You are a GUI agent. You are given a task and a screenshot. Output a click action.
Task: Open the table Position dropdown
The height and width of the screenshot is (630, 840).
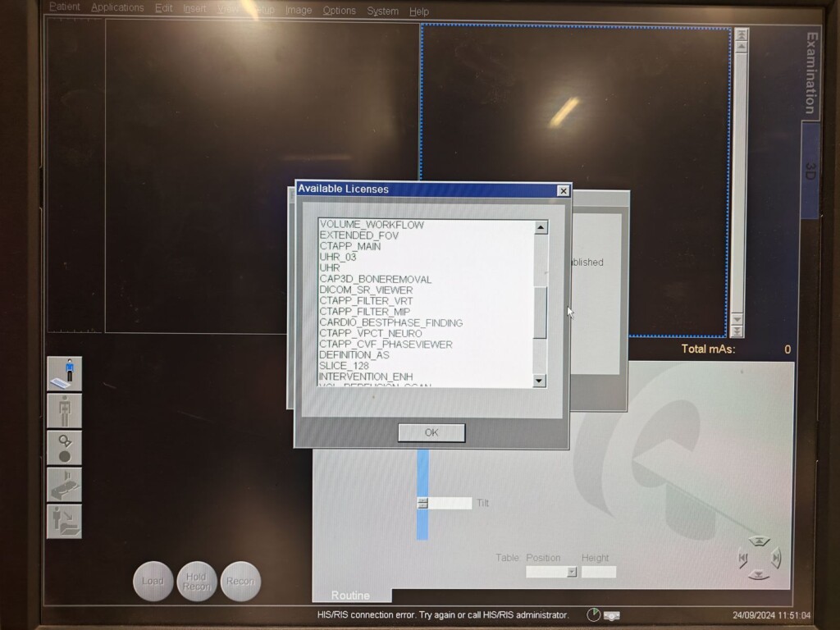point(572,572)
